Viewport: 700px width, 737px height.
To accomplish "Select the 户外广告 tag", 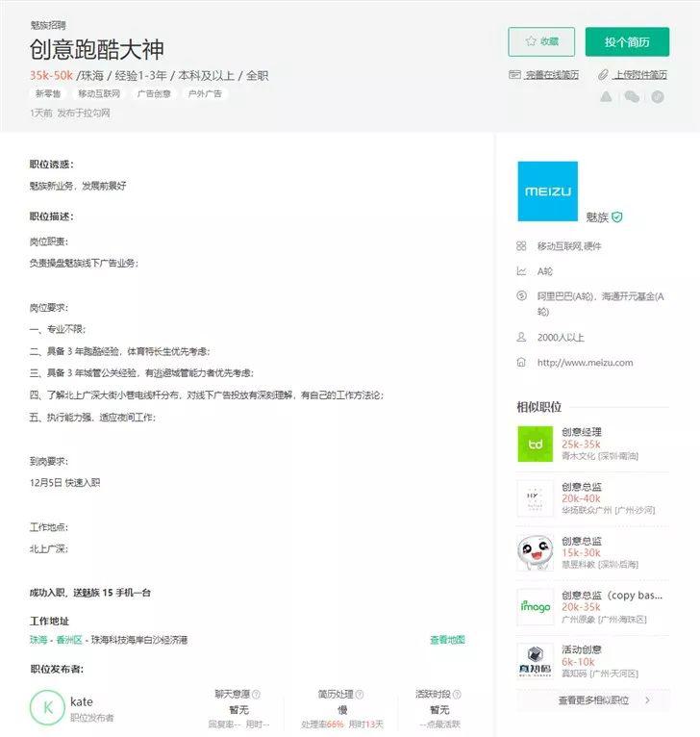I will 205,94.
